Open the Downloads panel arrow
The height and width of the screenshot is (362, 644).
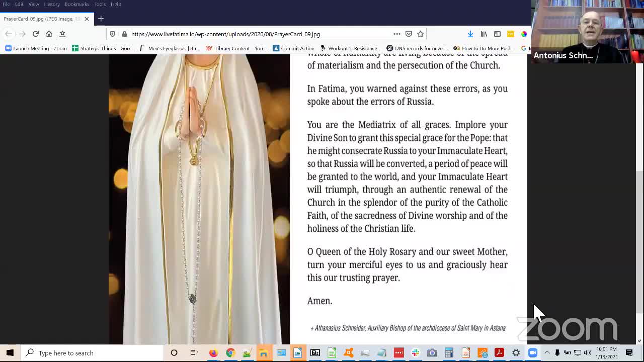coord(470,34)
